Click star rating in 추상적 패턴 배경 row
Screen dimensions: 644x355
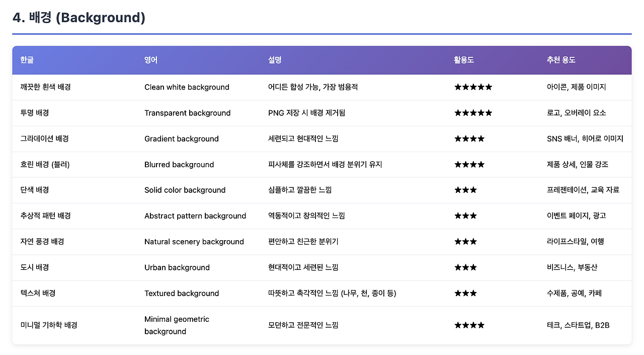coord(465,216)
